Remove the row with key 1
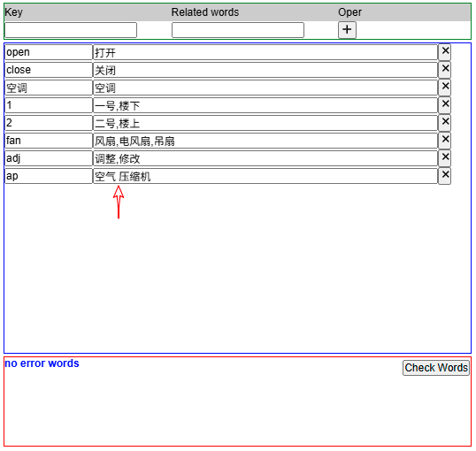476x451 pixels. tap(445, 104)
